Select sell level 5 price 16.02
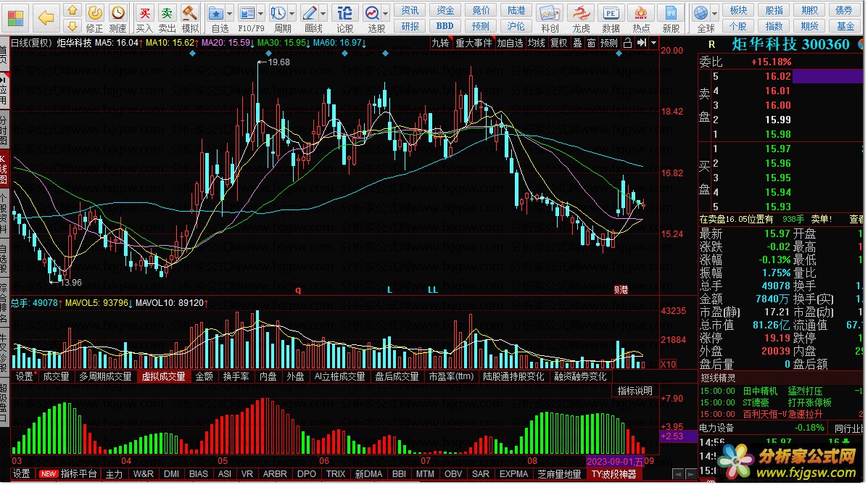This screenshot has height=485, width=868. [777, 76]
